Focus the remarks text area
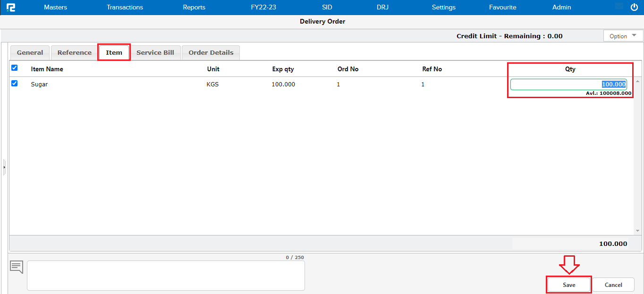This screenshot has height=294, width=644. (166, 276)
